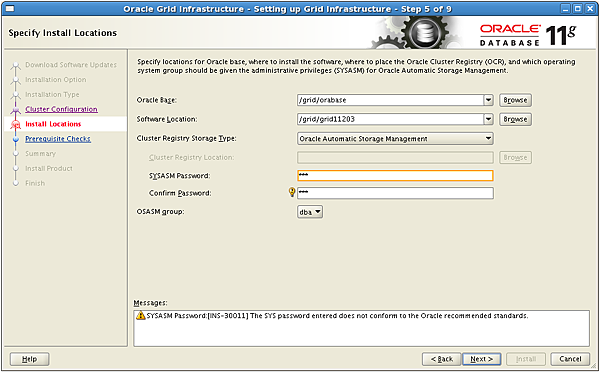Click the Cluster Registry Storage Type label
Screen dimensions: 600x373
186,138
